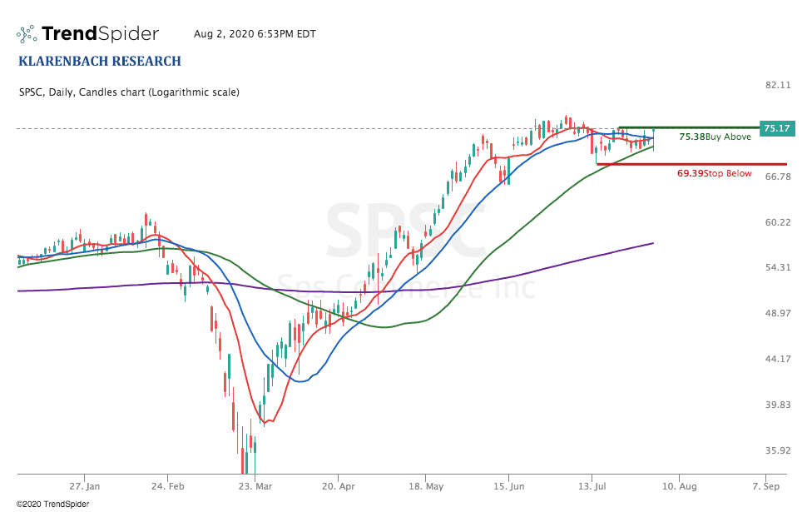This screenshot has width=812, height=512.
Task: Click the green Buy Above horizontal line
Action: tap(688, 127)
